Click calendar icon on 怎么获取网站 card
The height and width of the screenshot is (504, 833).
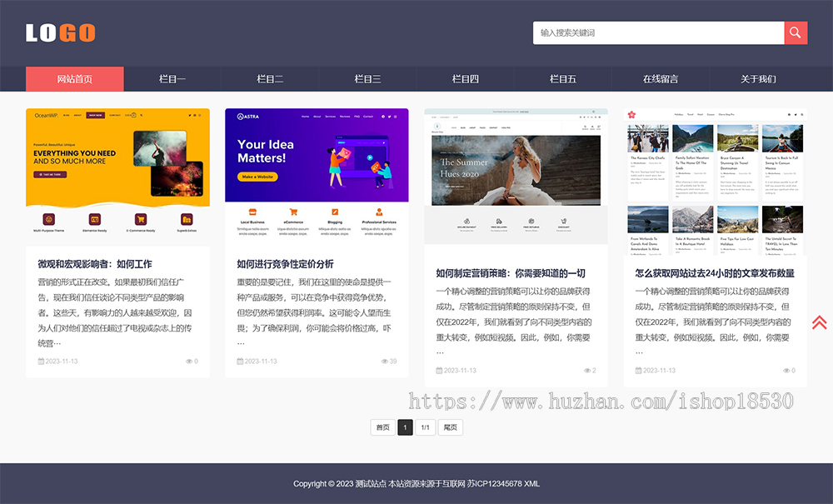pos(639,370)
